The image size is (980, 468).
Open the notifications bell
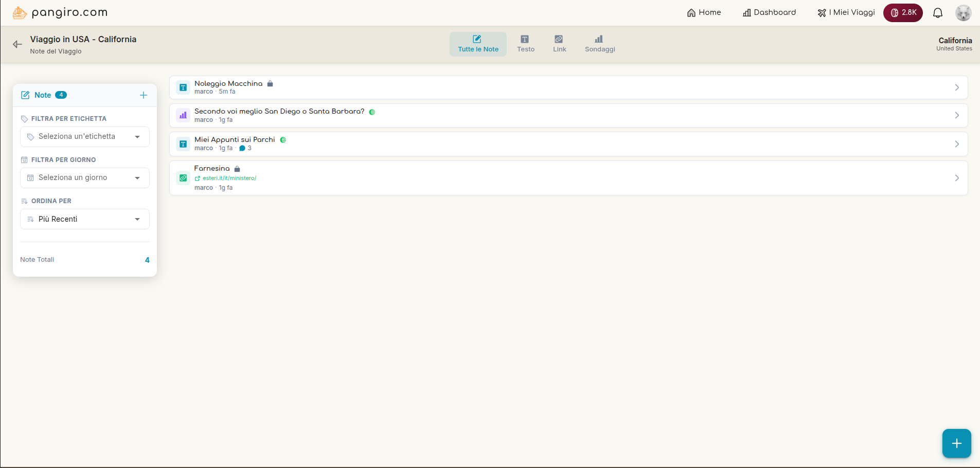coord(937,13)
